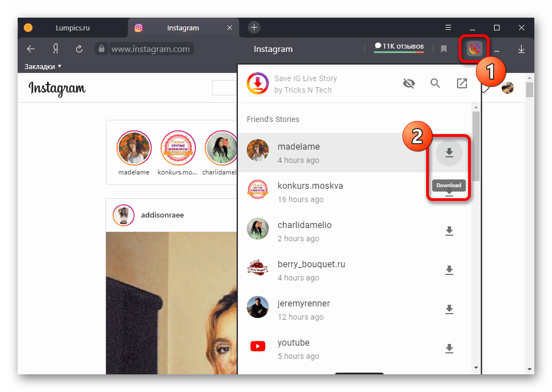Image resolution: width=552 pixels, height=392 pixels.
Task: Toggle anonymous viewing eye icon
Action: point(408,83)
